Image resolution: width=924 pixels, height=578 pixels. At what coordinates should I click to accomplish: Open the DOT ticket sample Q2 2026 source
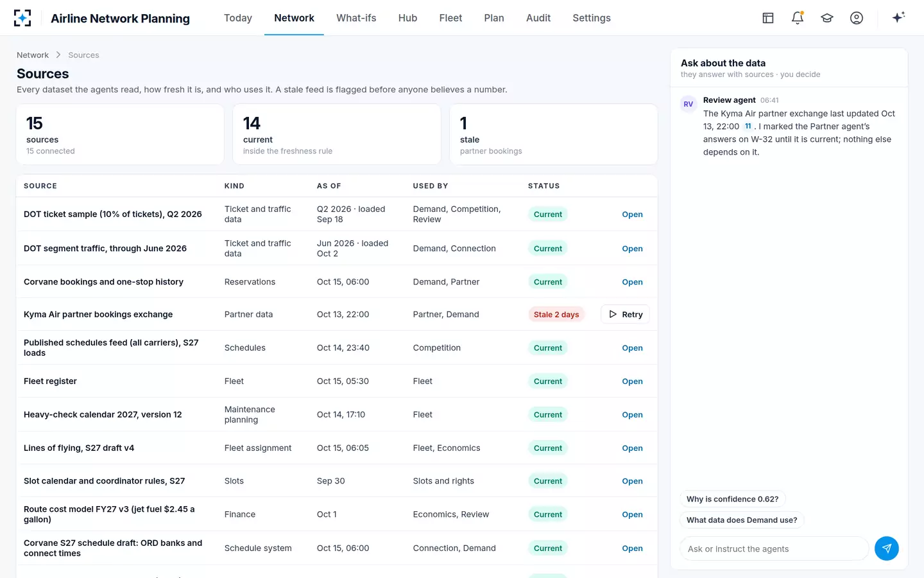(632, 215)
